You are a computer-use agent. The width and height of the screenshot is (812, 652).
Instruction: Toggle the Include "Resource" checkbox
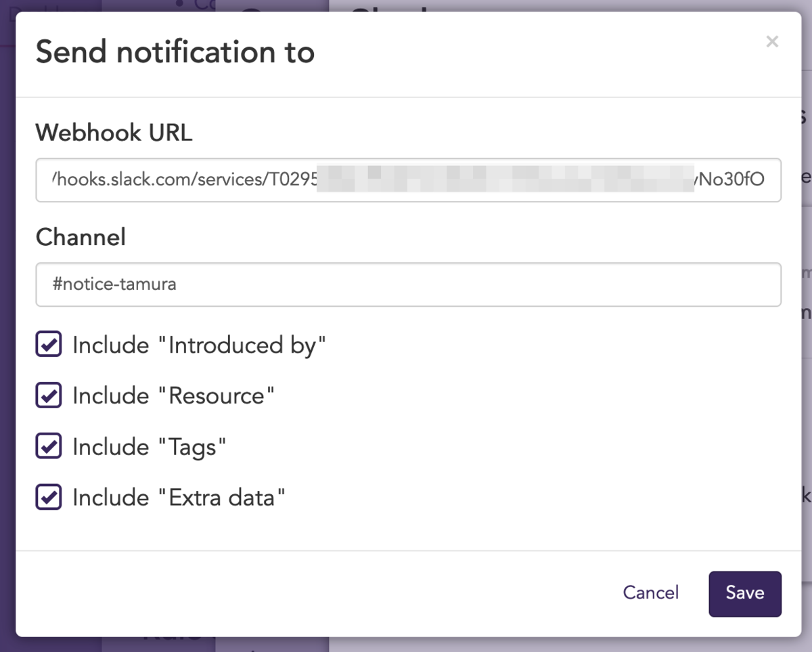49,395
